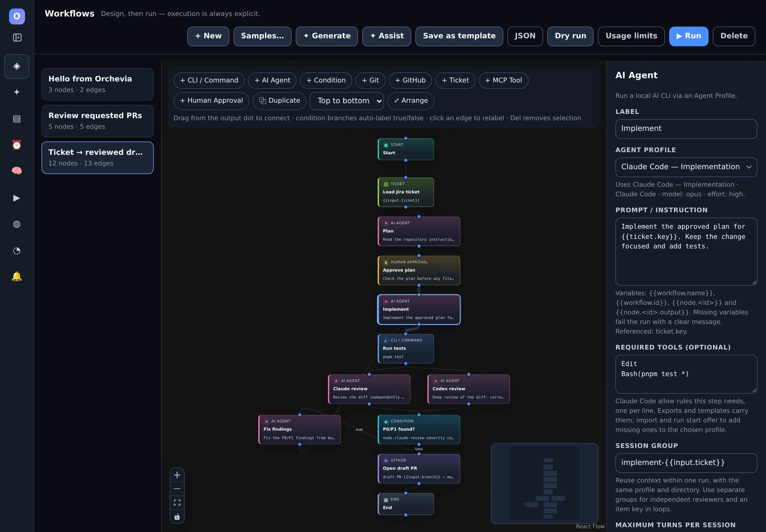Select Ticket → reviewed draft workflow
Image resolution: width=766 pixels, height=532 pixels.
tap(97, 158)
